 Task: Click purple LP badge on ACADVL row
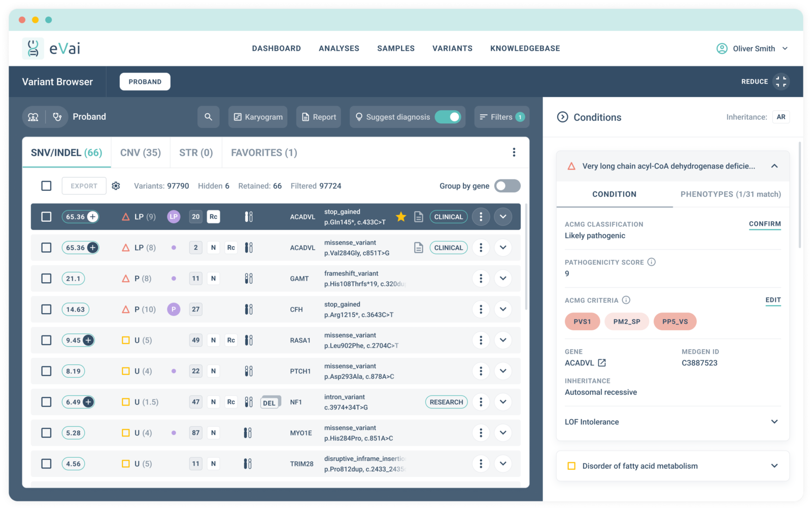[174, 217]
